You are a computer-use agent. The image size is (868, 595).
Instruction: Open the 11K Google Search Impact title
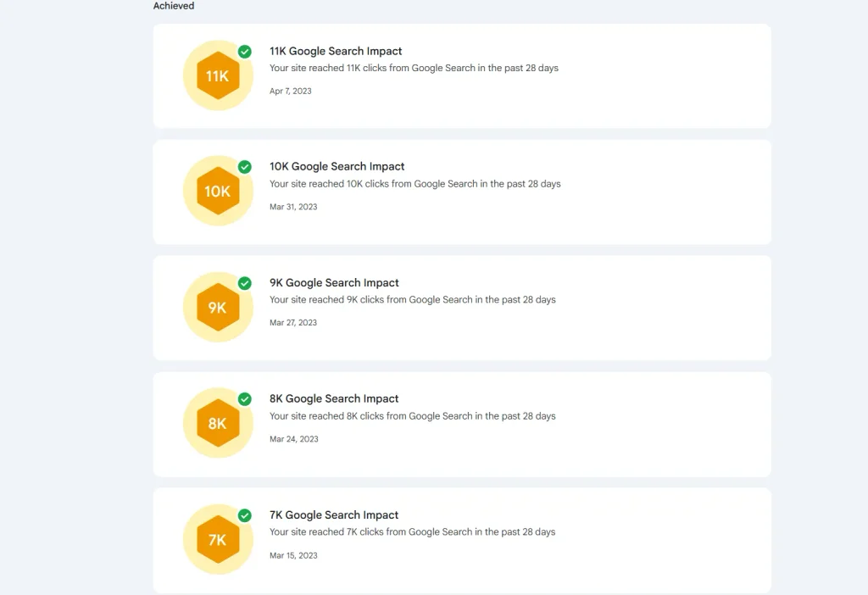(x=336, y=51)
